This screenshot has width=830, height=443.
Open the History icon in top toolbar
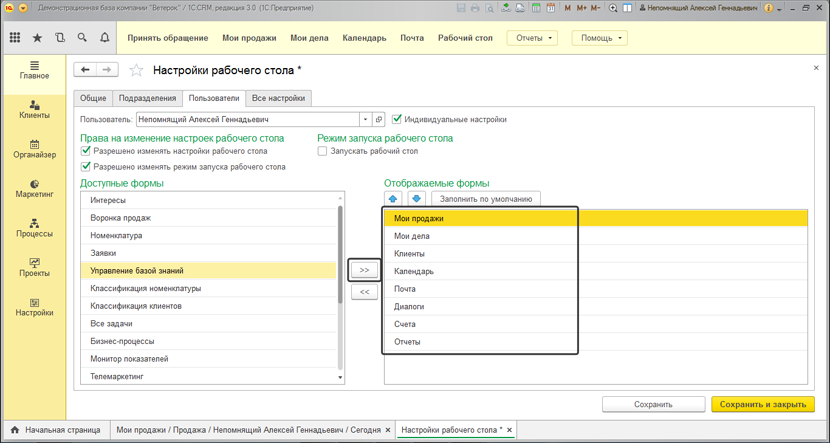60,38
